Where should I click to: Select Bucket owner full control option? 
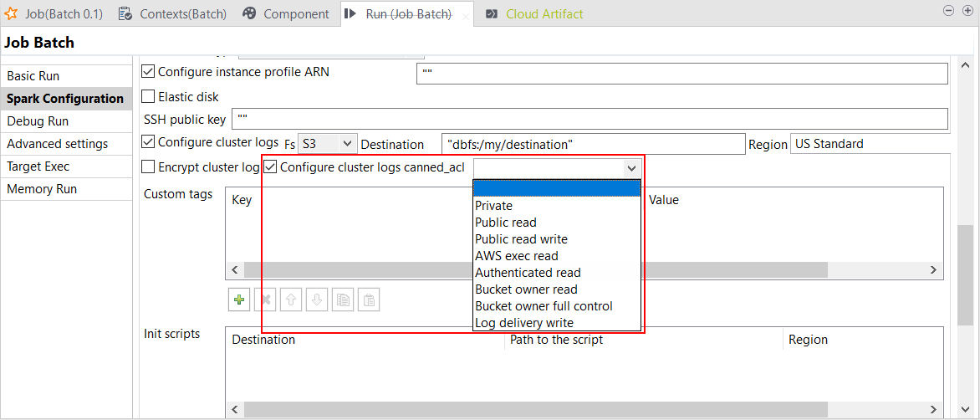click(544, 306)
